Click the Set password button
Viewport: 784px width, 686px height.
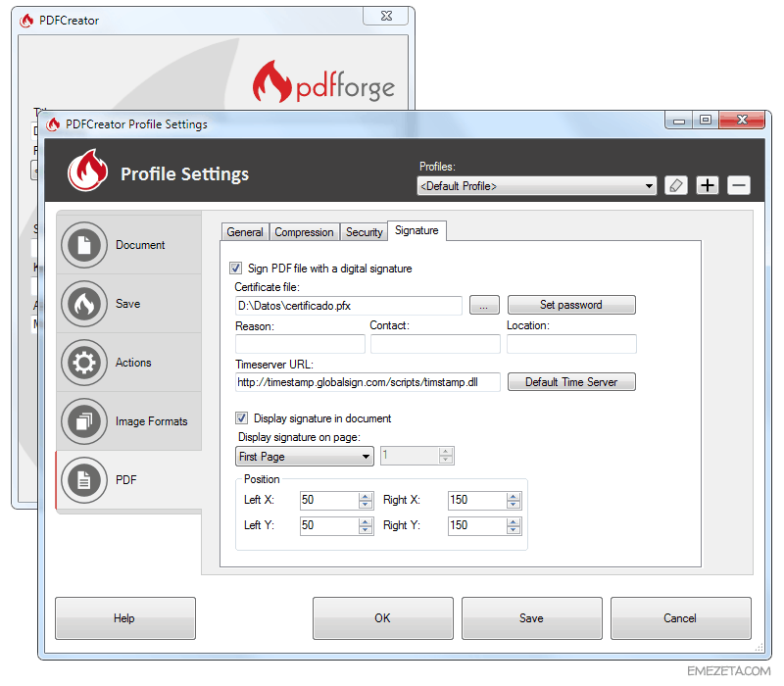571,305
